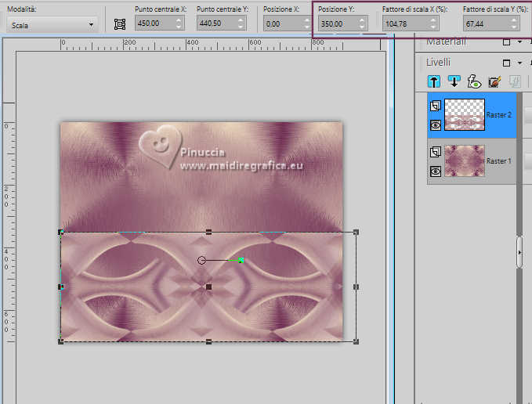Screen dimensions: 532x404
Task: Click the pivot centering icon in toolbar
Action: tap(120, 24)
